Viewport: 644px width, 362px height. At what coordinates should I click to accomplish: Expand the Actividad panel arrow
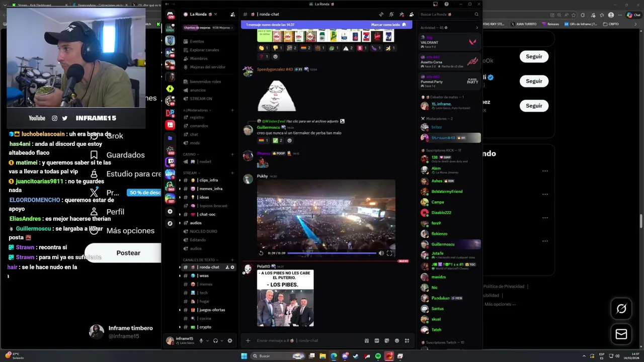pyautogui.click(x=477, y=28)
